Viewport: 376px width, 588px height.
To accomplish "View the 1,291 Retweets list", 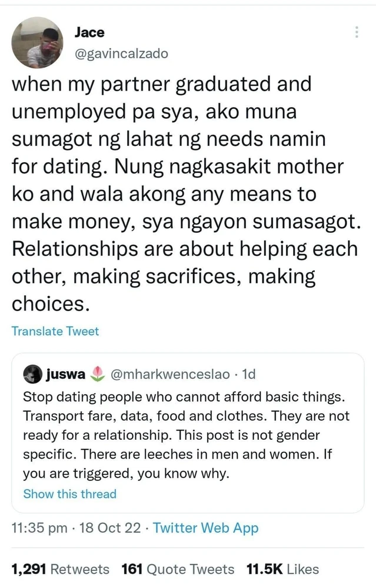I will (61, 569).
